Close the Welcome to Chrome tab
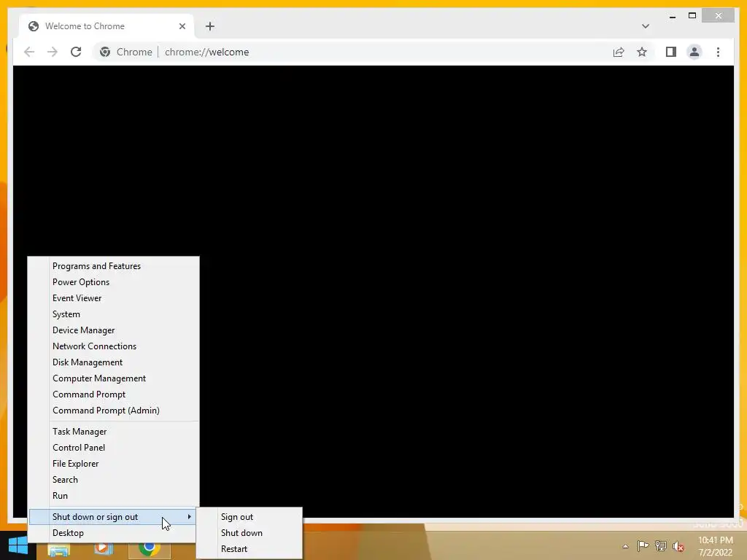747x560 pixels. (x=182, y=26)
